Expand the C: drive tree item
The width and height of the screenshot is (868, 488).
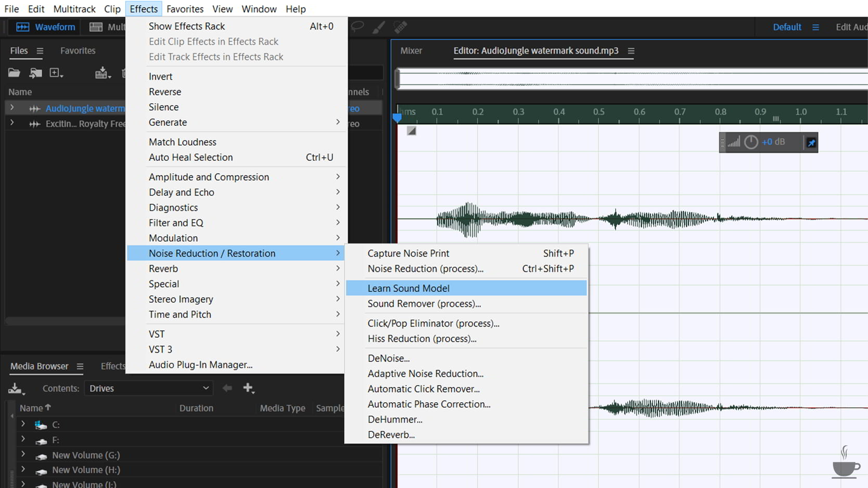23,424
